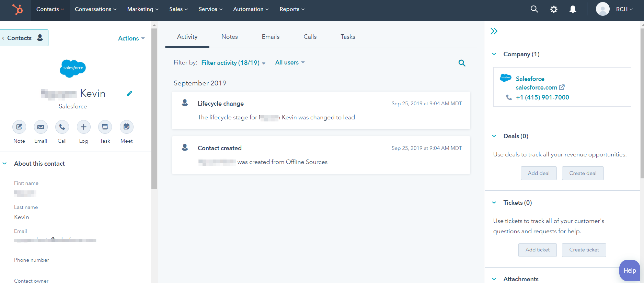Screen dimensions: 644x283
Task: Open the Service menu
Action: point(210,9)
